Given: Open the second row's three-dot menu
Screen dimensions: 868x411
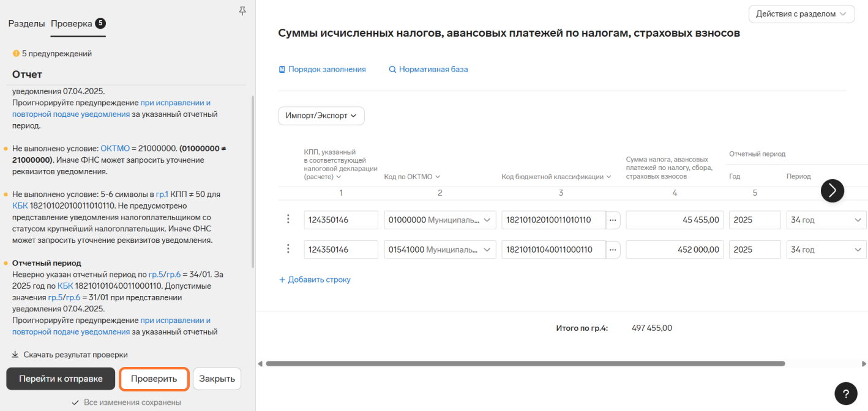Looking at the screenshot, I should tap(288, 249).
